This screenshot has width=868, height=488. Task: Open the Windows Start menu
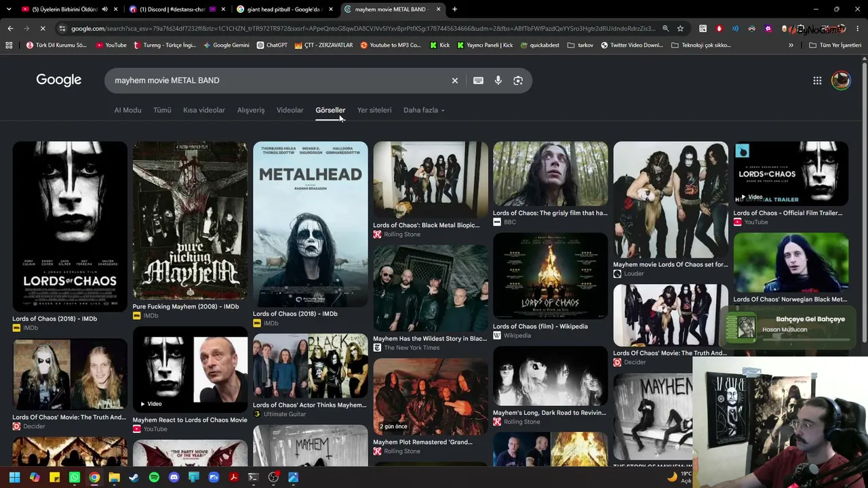coord(14,477)
